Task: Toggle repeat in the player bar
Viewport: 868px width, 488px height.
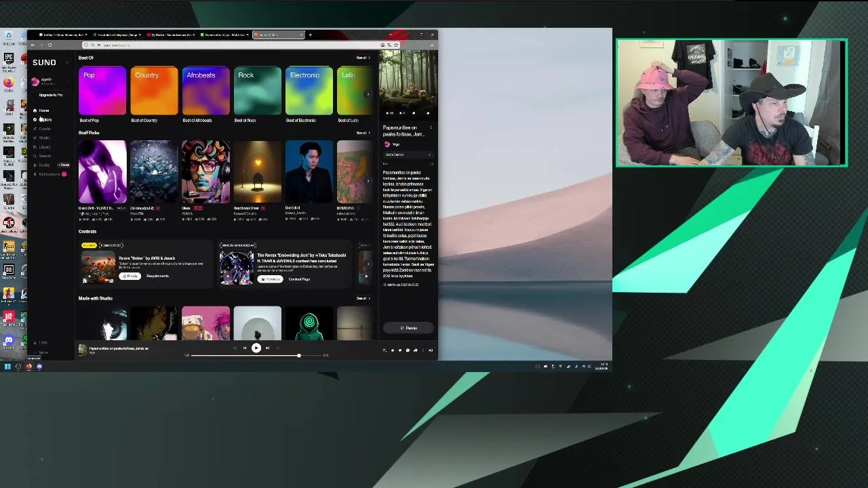Action: [277, 348]
